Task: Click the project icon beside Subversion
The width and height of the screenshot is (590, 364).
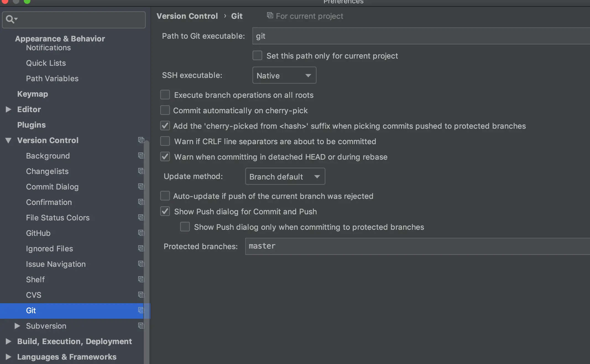Action: pos(141,326)
